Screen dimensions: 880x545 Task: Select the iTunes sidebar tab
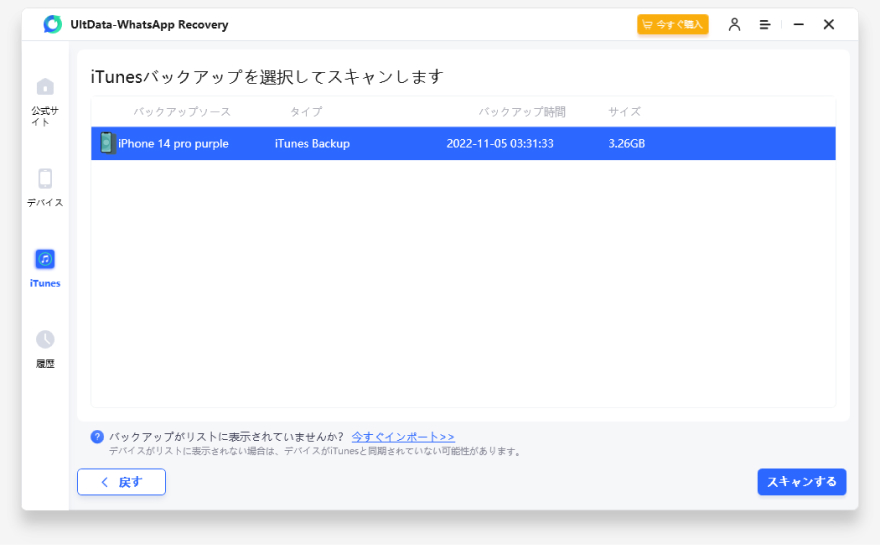pyautogui.click(x=45, y=269)
